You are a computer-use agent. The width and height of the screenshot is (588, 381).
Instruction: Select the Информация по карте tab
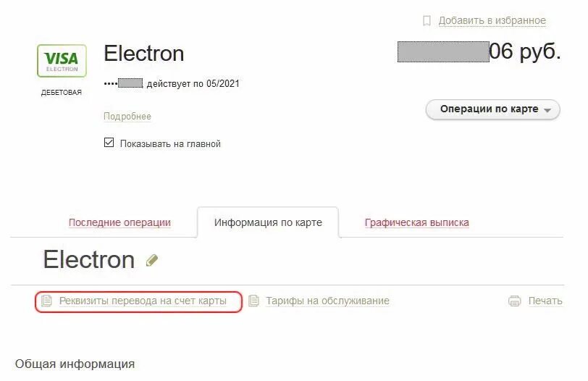(x=268, y=222)
